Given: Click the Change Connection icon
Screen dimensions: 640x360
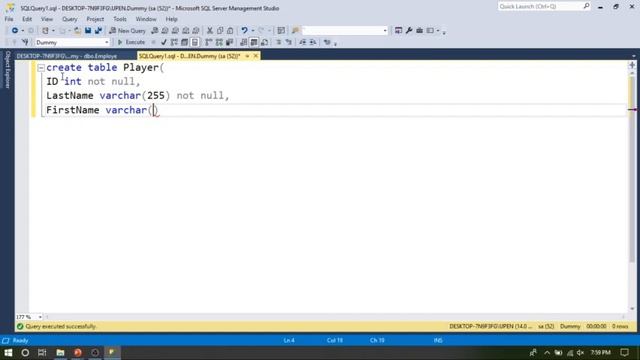Looking at the screenshot, I should (x=25, y=42).
